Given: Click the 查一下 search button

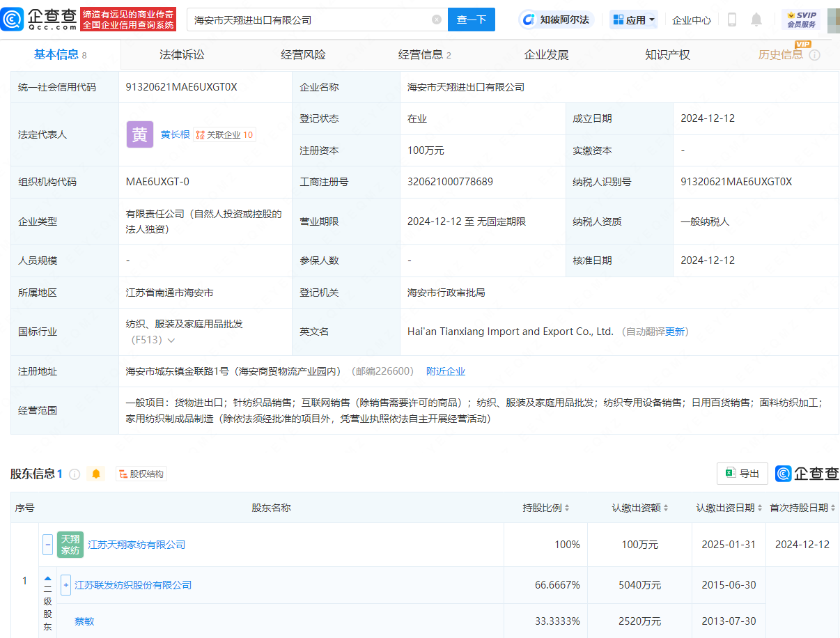Looking at the screenshot, I should pos(472,20).
